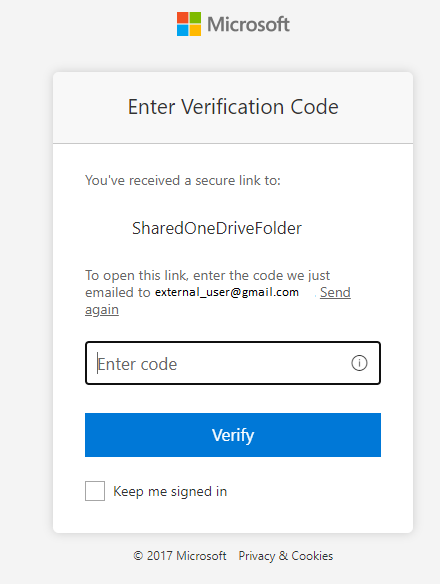
Task: Click the Verify button
Action: (x=233, y=435)
